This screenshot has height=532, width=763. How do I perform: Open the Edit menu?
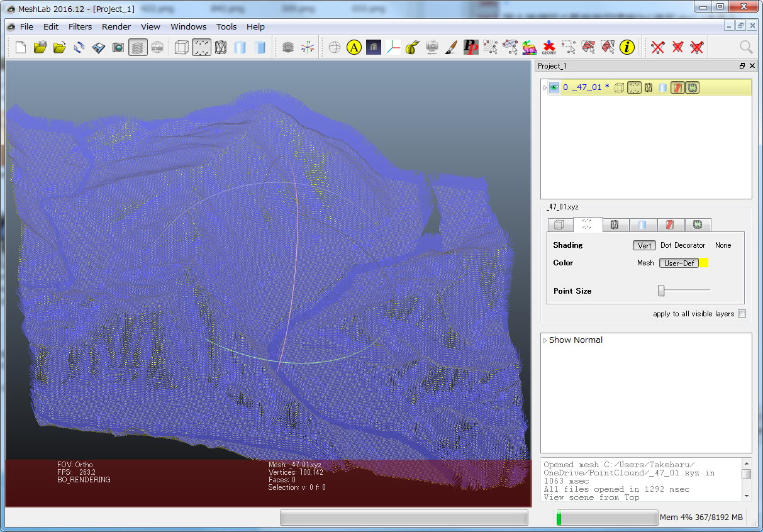pos(51,26)
